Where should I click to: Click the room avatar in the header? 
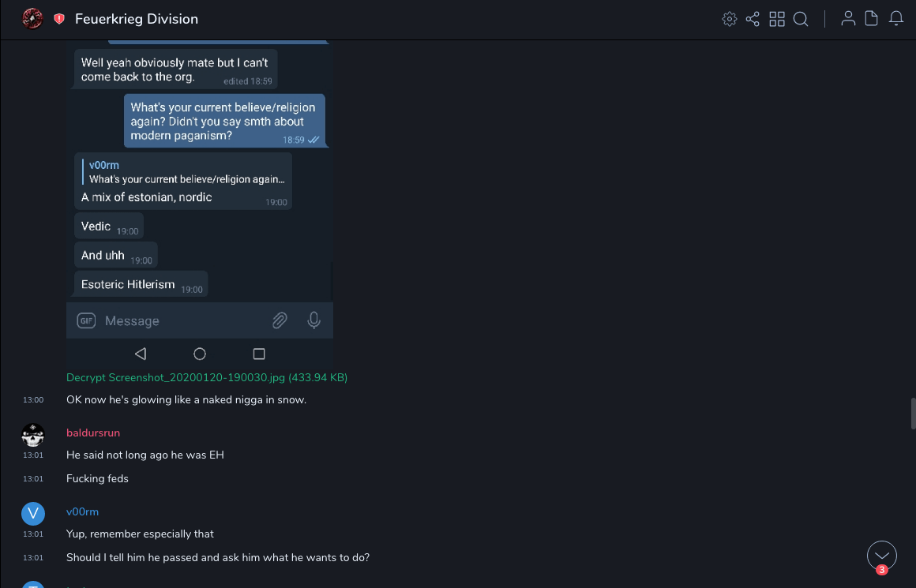point(32,19)
